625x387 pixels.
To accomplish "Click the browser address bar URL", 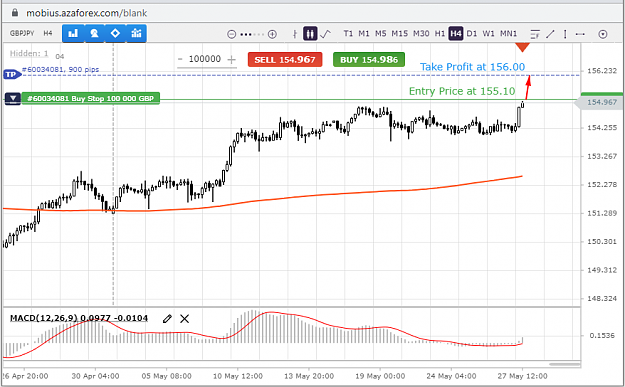I will (86, 13).
